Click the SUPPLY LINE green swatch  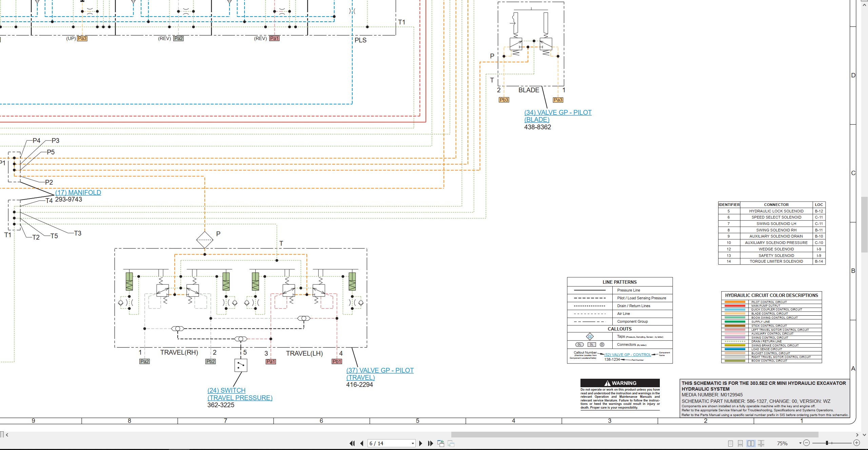tap(735, 322)
